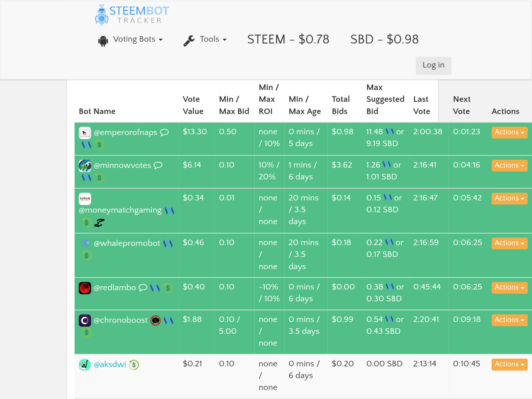Open Actions dropdown for @emperorofnaps

pyautogui.click(x=509, y=132)
